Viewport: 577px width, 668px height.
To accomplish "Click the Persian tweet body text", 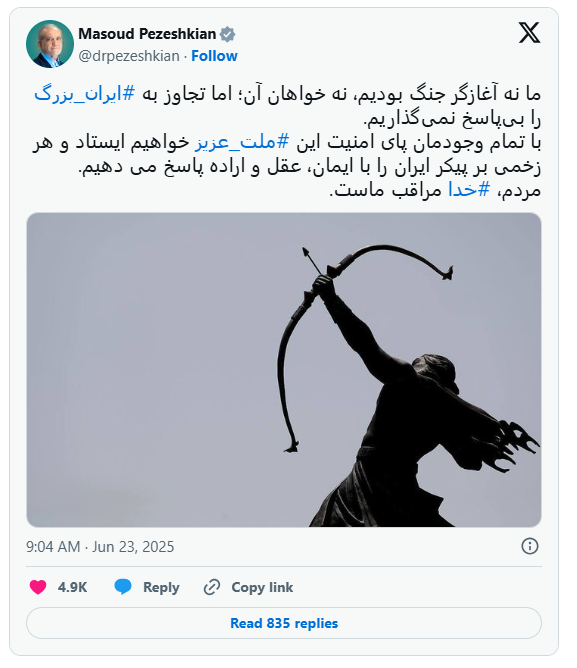I will [287, 142].
